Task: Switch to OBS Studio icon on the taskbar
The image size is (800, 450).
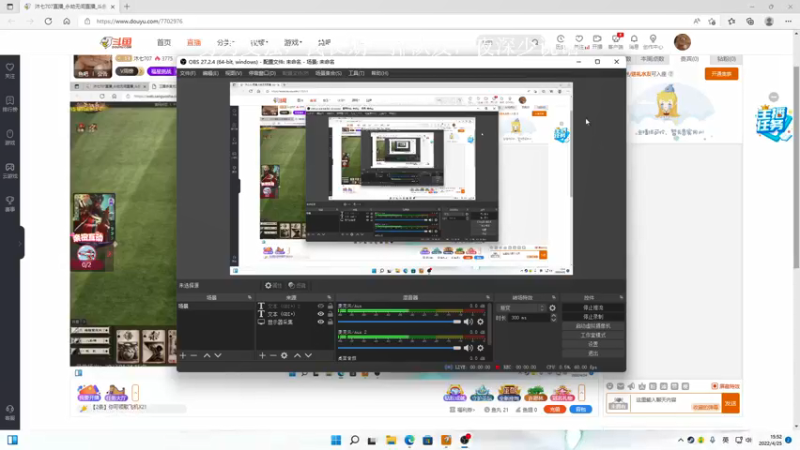Action: click(464, 440)
